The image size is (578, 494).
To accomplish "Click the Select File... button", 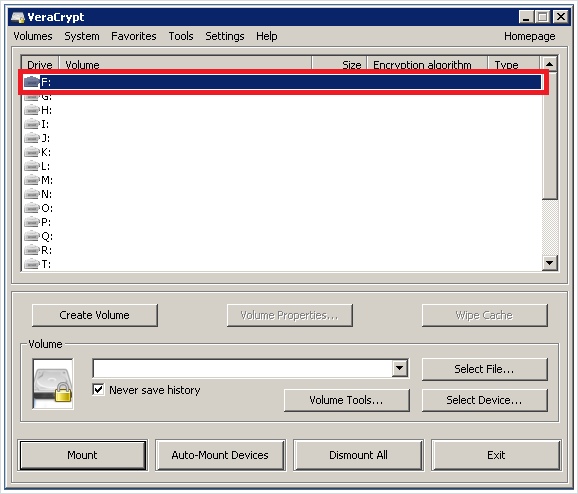I will click(x=484, y=369).
